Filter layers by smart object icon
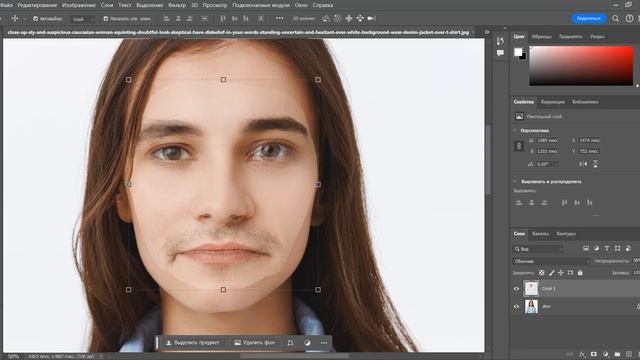The image size is (640, 360). click(628, 248)
